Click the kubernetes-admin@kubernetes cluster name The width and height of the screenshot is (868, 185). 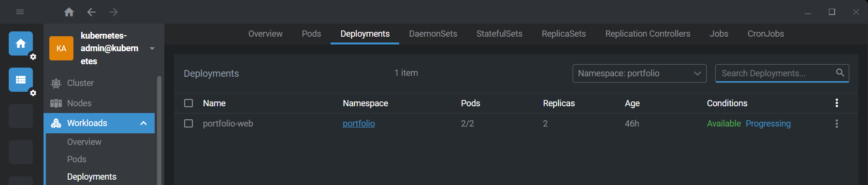tap(110, 48)
